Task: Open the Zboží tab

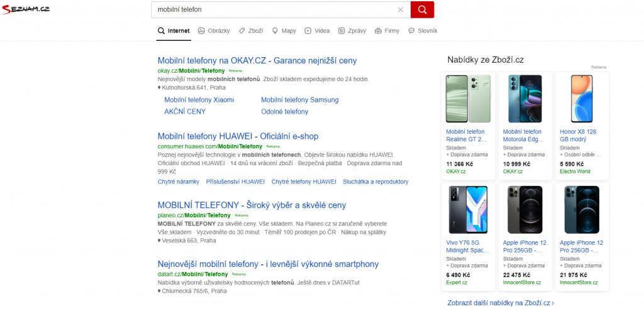Action: (x=251, y=31)
